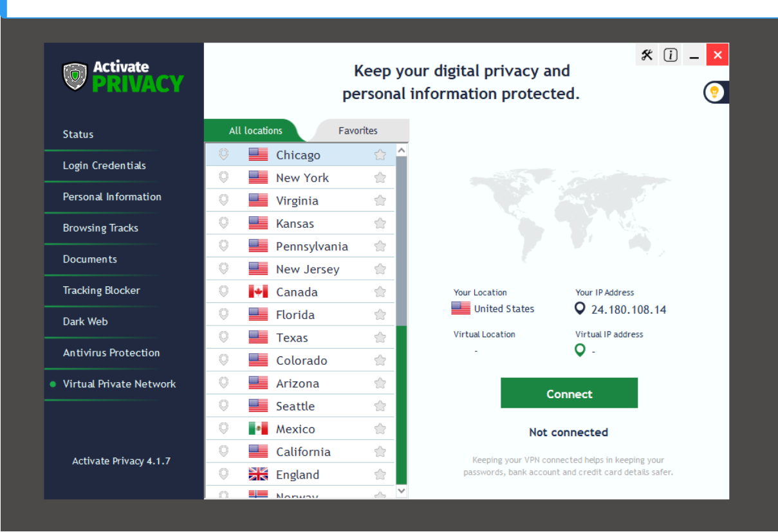Open Virtual Private Network section
Viewport: 778px width, 532px height.
point(119,384)
